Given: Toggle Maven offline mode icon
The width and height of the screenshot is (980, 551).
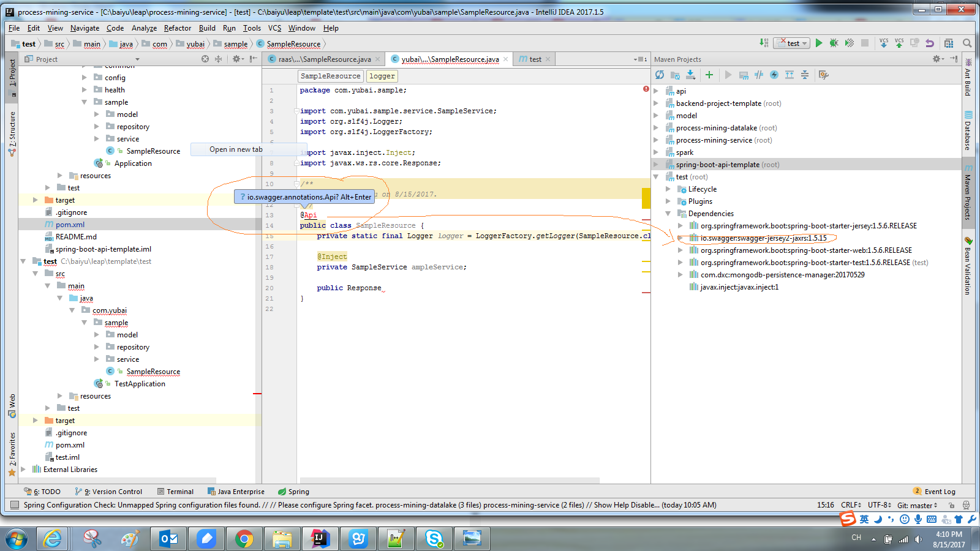Looking at the screenshot, I should (759, 75).
